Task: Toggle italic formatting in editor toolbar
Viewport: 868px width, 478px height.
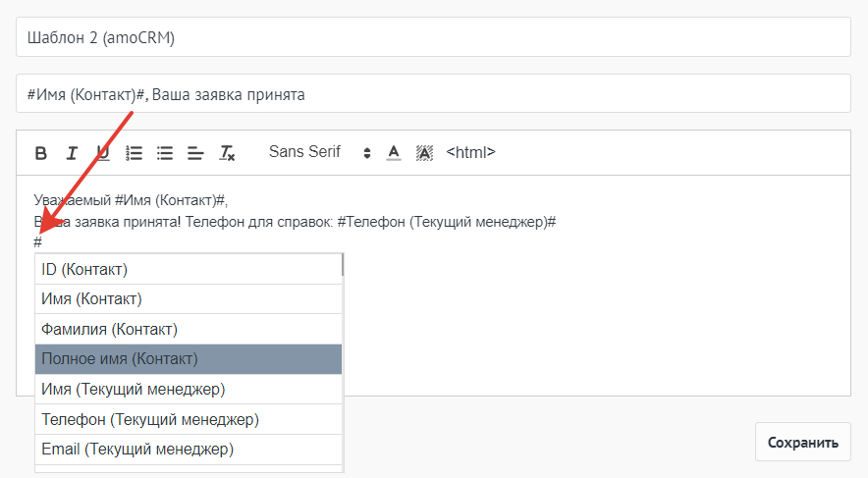Action: coord(72,153)
